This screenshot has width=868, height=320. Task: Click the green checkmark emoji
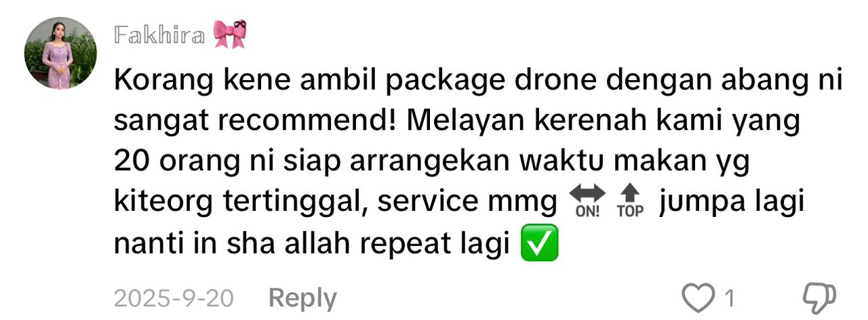pyautogui.click(x=539, y=245)
